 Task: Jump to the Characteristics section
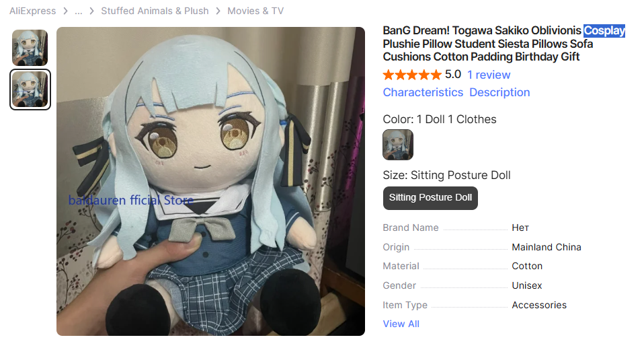tap(423, 92)
